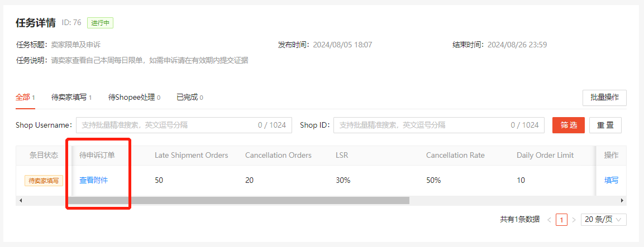Viewport: 644px width, 247px height.
Task: Click the scrollbar left arrow
Action: tap(21, 201)
